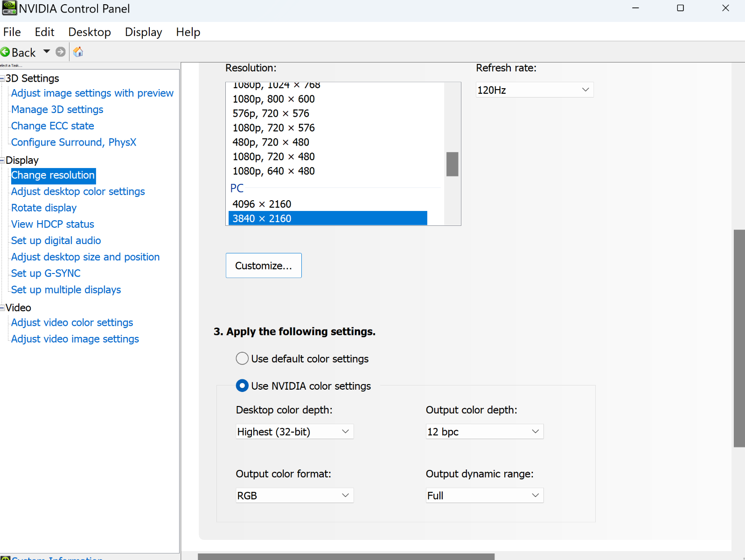The image size is (745, 560).
Task: Click the Forward arrow icon in toolbar
Action: 61,52
